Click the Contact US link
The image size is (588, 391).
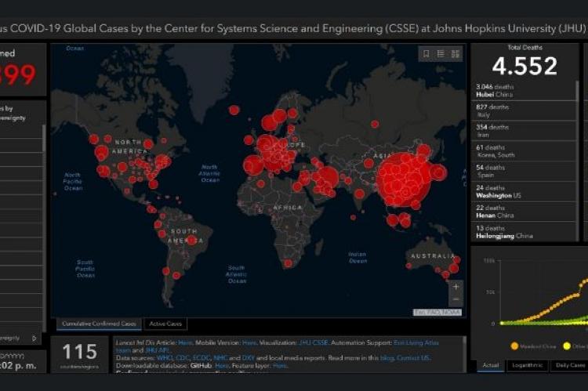tap(412, 358)
